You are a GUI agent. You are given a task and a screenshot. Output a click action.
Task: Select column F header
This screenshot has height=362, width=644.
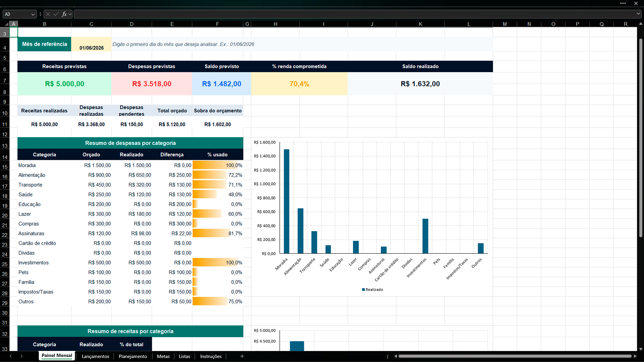[x=217, y=24]
